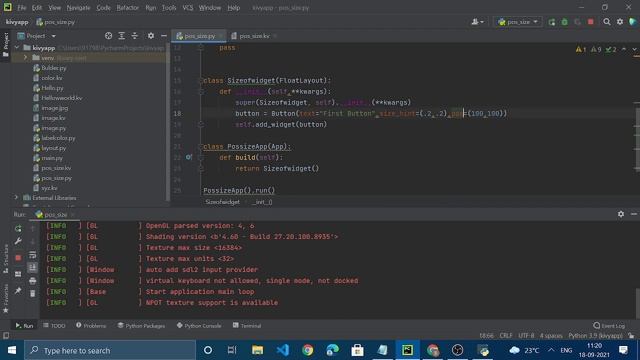
Task: Click Python 3.9 (kivyapp) interpreter selector
Action: point(595,336)
